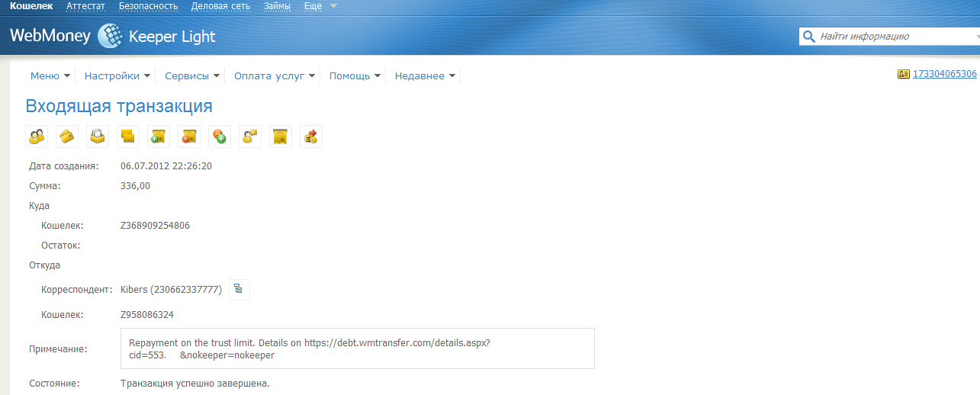This screenshot has height=395, width=980.
Task: Click the Дата создания label
Action: [63, 165]
